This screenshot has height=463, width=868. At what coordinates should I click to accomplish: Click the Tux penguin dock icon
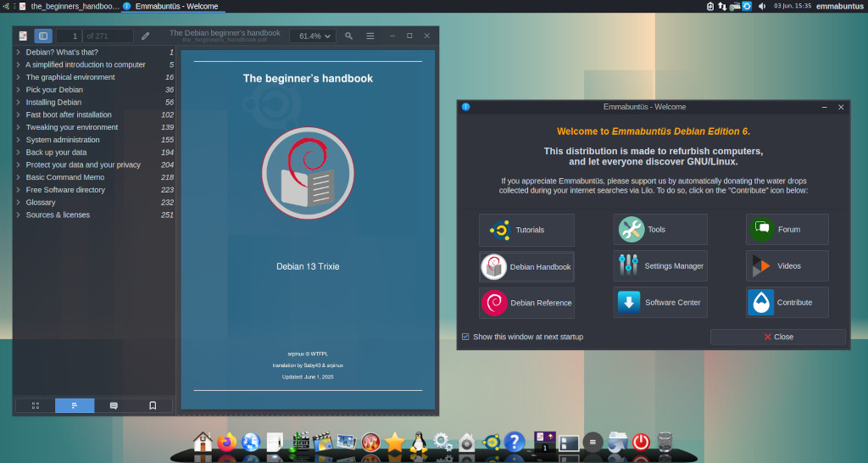pyautogui.click(x=419, y=442)
